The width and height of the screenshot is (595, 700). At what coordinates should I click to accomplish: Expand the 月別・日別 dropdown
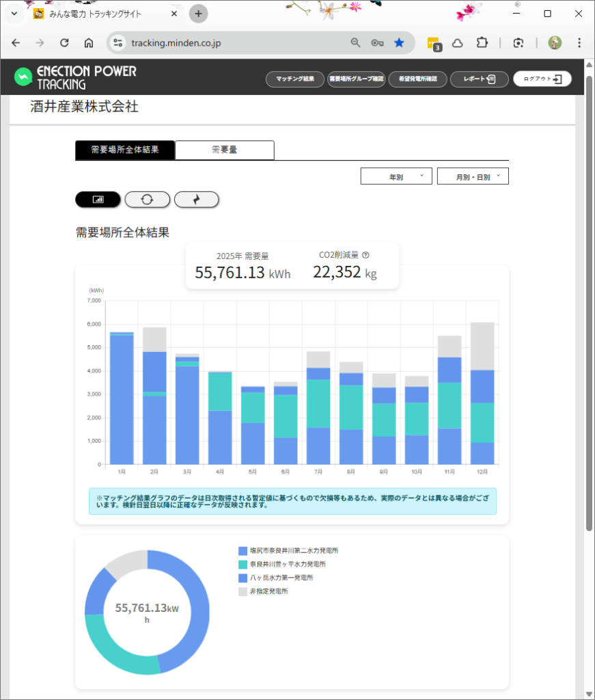point(473,176)
